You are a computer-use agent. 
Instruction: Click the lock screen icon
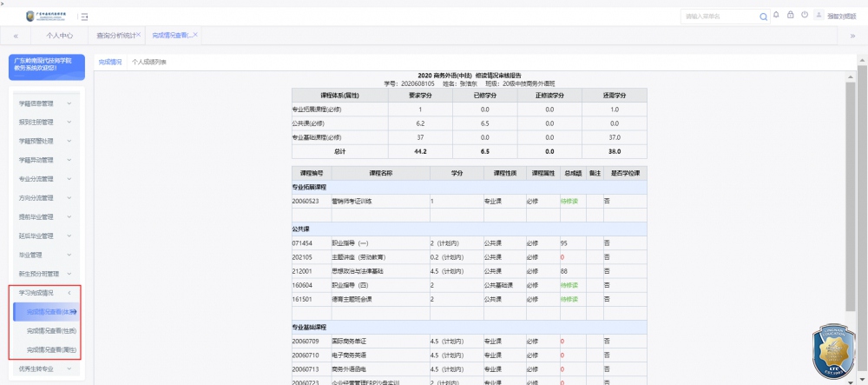pos(791,15)
